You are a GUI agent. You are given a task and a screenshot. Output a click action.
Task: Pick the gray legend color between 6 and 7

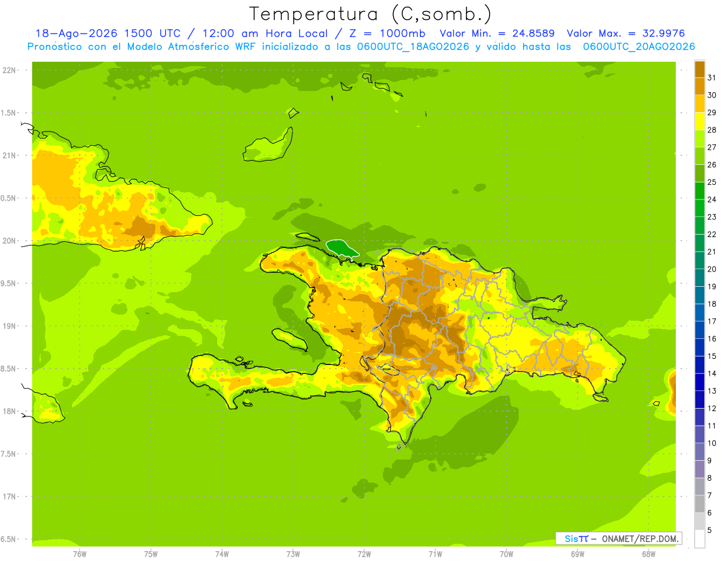pyautogui.click(x=699, y=504)
